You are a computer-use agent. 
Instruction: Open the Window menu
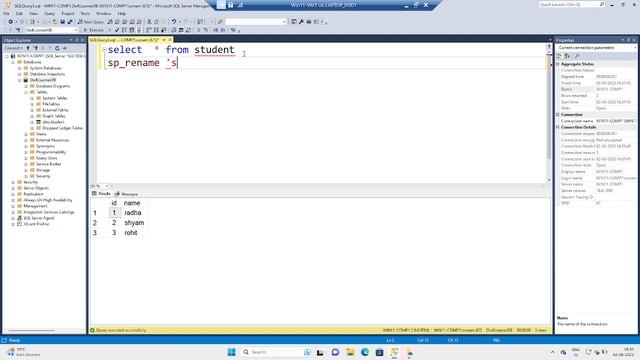click(103, 13)
